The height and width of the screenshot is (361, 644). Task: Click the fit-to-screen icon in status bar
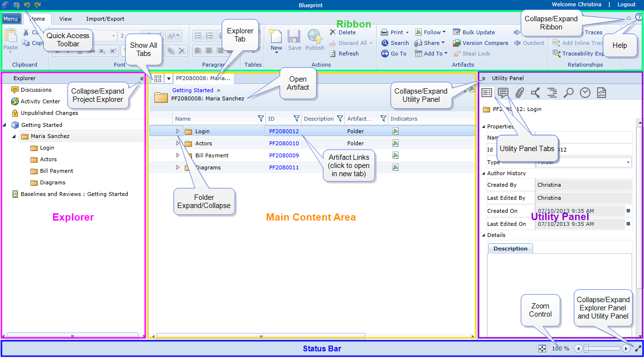[542, 348]
